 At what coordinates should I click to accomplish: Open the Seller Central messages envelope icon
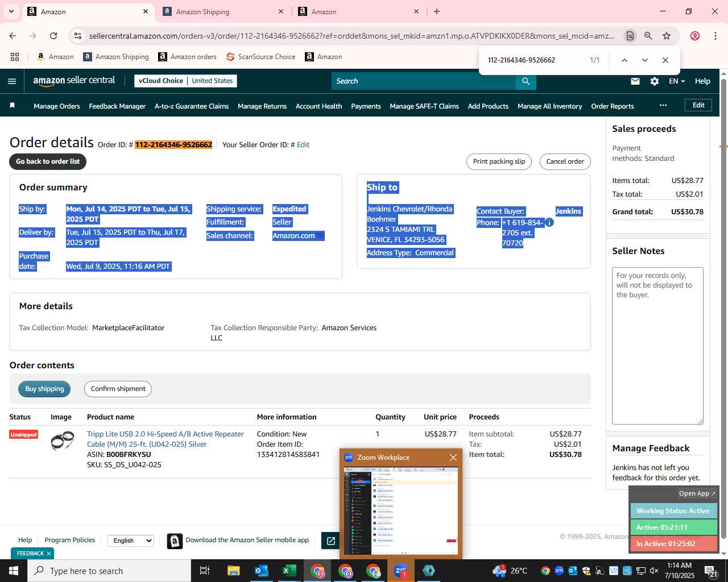tap(635, 81)
